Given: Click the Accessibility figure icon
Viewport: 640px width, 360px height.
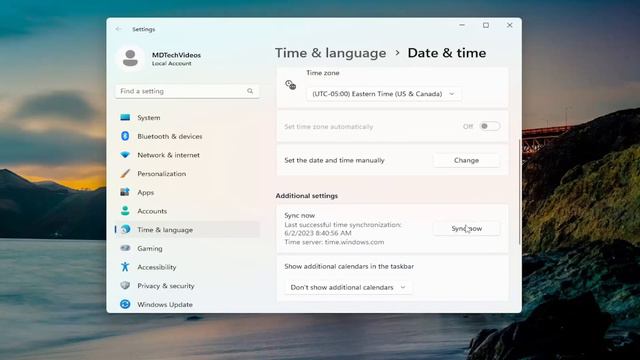Looking at the screenshot, I should pos(125,267).
